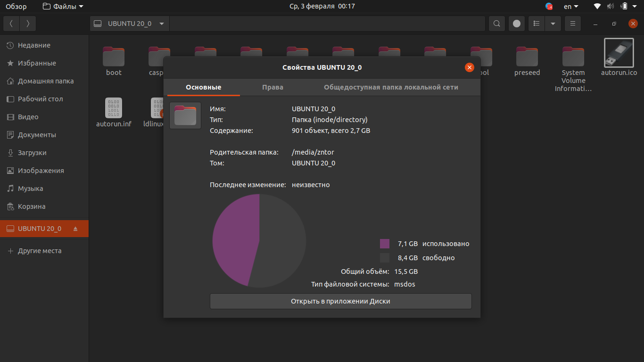Select the autorun.inf file icon
The image size is (644, 362).
tap(114, 108)
